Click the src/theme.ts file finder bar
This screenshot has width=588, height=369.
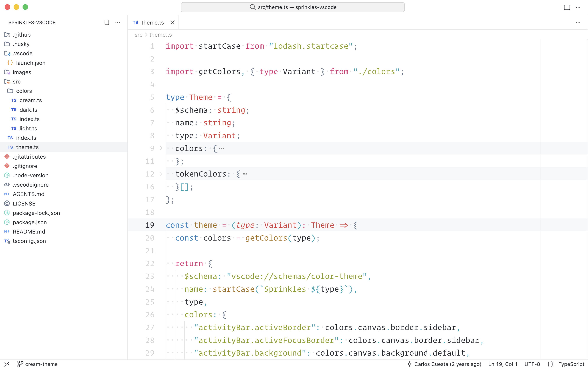(292, 7)
